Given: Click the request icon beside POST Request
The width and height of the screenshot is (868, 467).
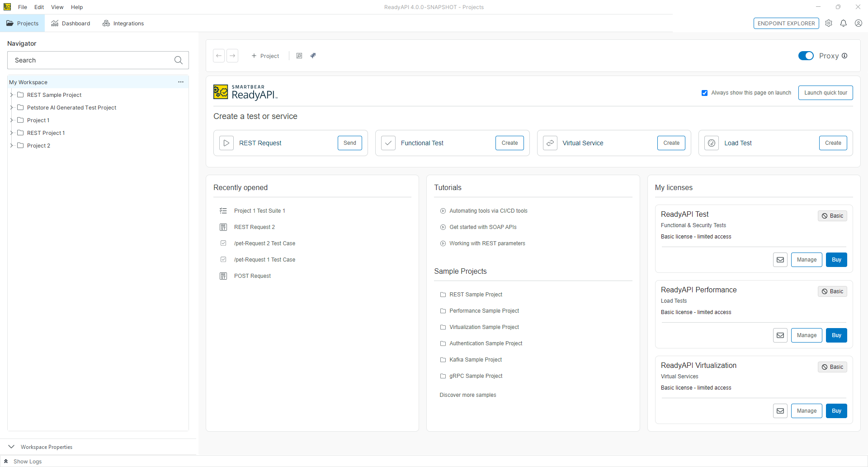Looking at the screenshot, I should [x=223, y=276].
